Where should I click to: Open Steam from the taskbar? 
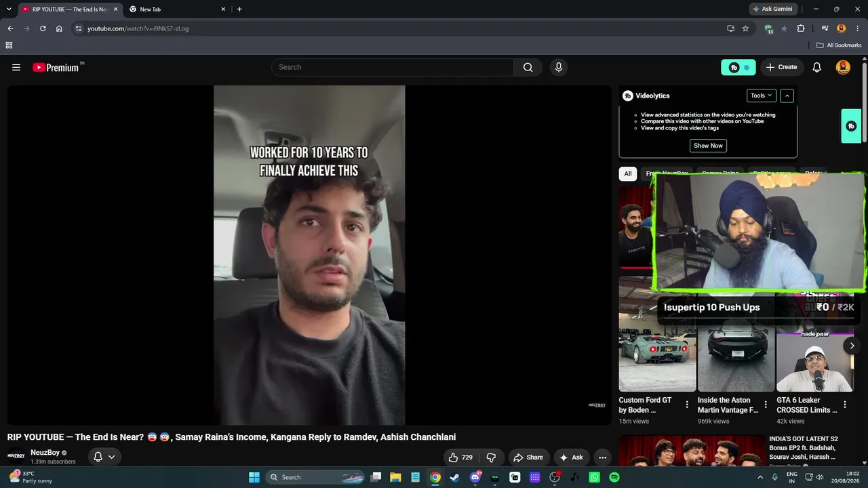(x=454, y=477)
